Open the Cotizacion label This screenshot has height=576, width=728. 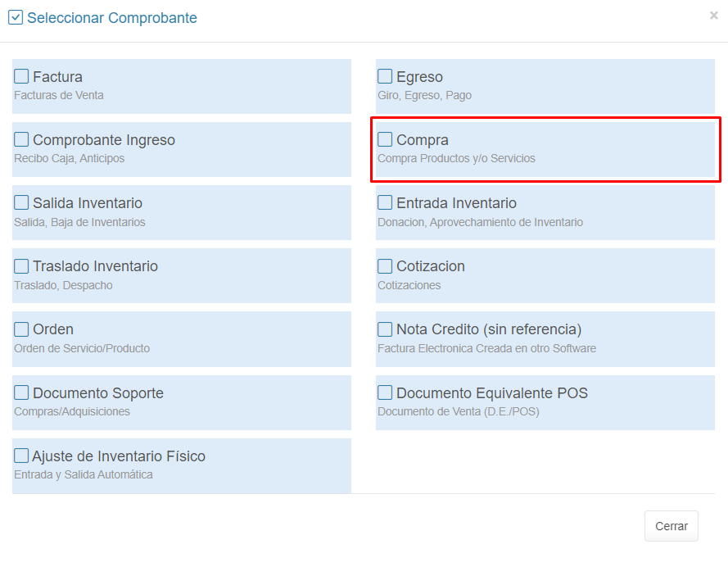click(431, 266)
